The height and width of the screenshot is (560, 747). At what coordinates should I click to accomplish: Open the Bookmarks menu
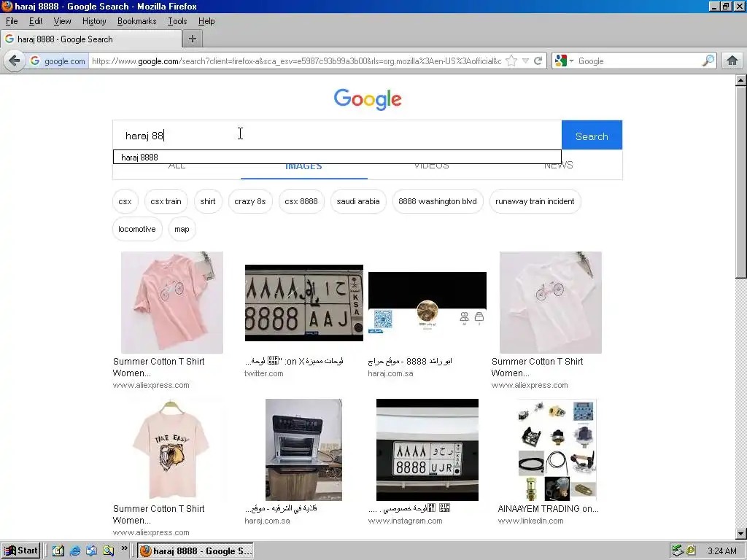coord(136,21)
